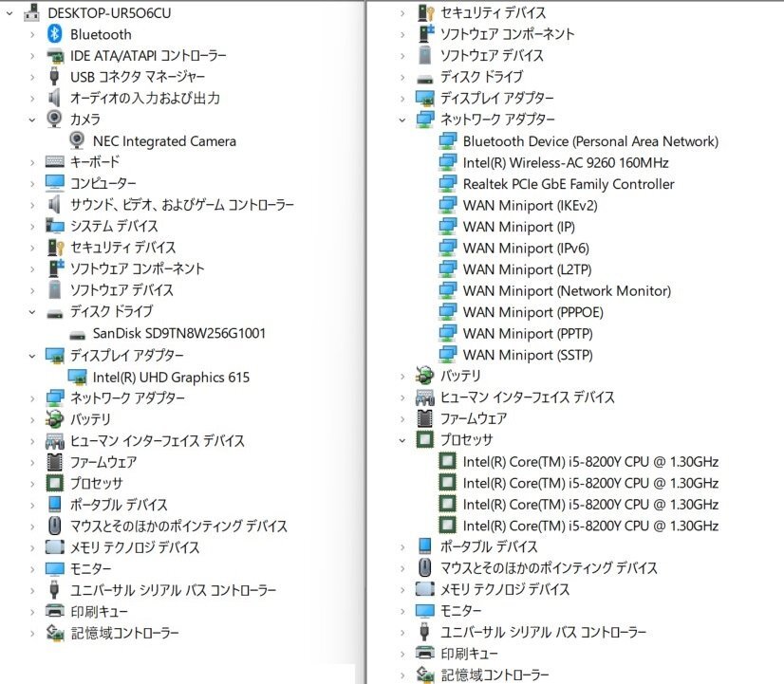Expand the システム デバイス category

tap(32, 227)
